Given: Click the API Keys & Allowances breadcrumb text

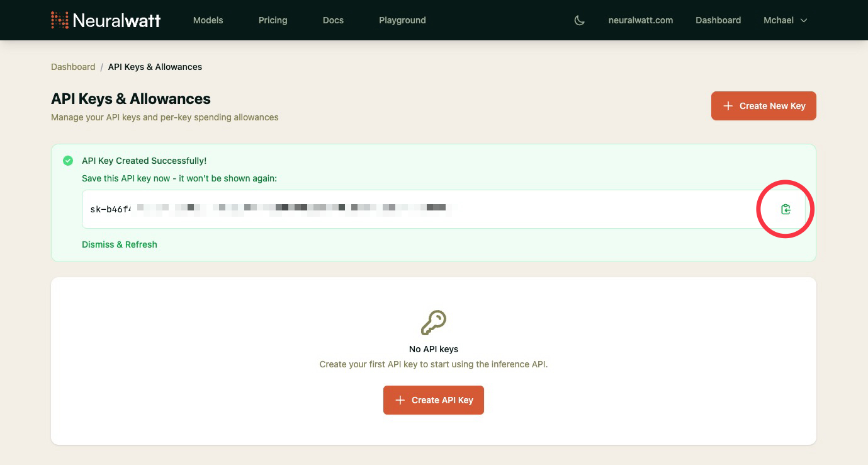Looking at the screenshot, I should [155, 67].
